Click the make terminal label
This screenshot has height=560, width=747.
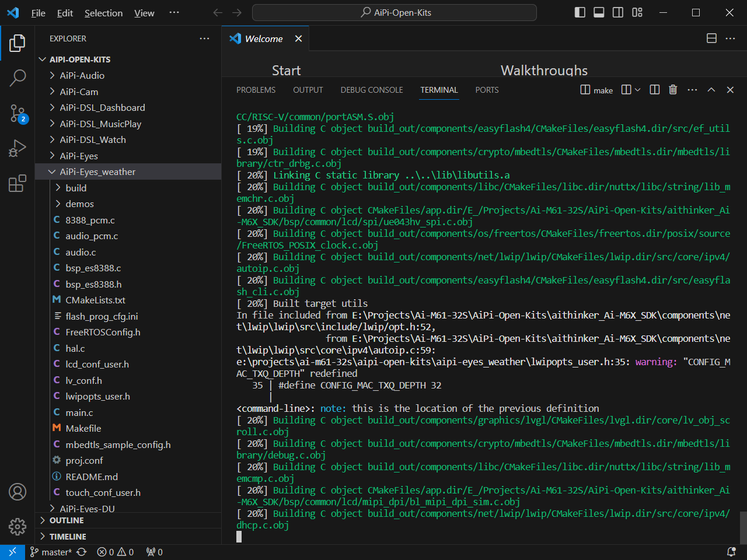point(597,90)
